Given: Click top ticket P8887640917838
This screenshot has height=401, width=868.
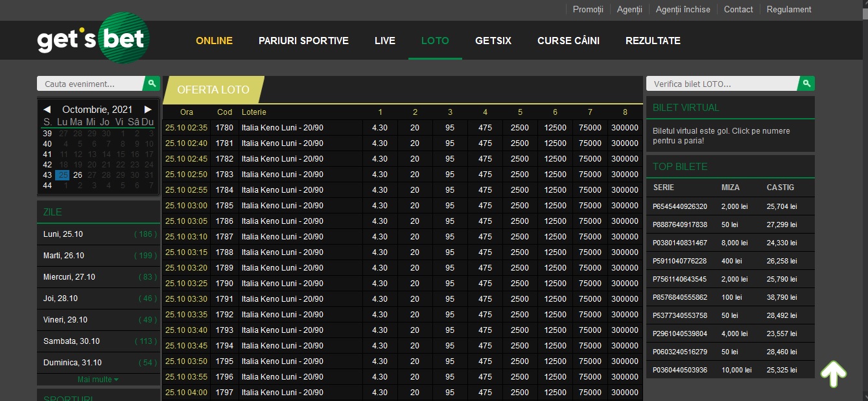Looking at the screenshot, I should point(680,225).
